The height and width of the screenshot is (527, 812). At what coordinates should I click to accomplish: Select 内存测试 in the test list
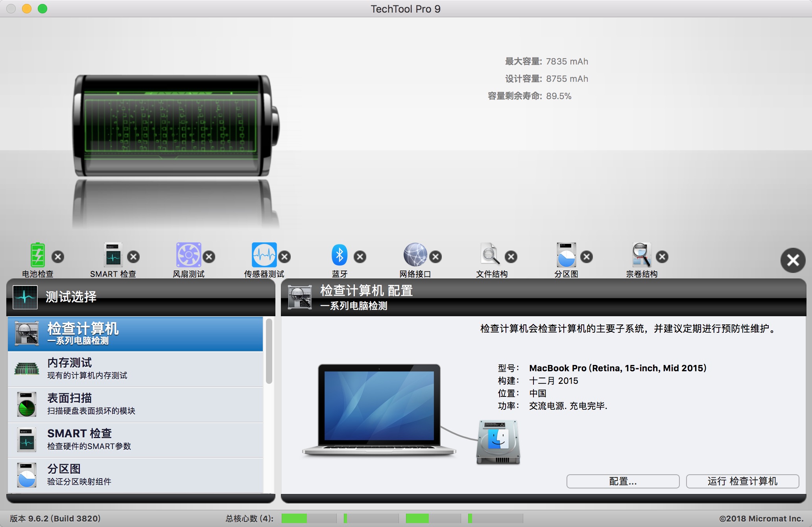point(135,369)
